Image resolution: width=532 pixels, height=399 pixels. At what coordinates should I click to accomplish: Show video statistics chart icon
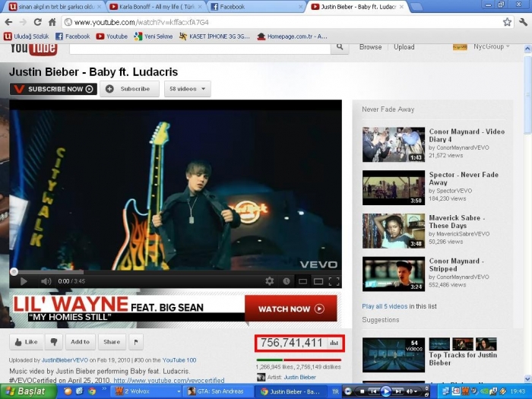(334, 343)
